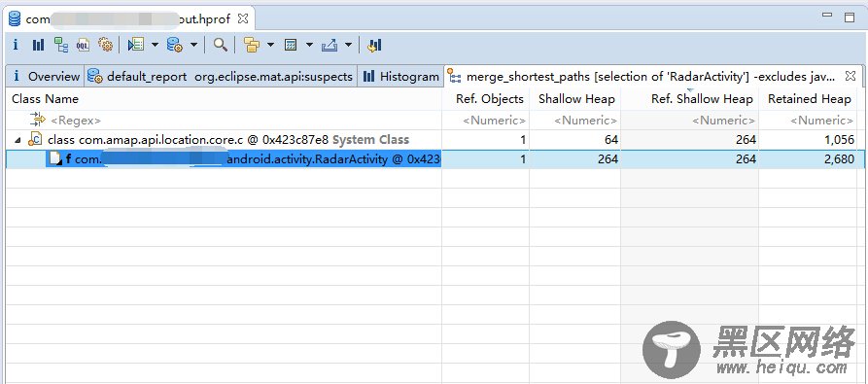Click the Calculate Retained Size calculator icon
This screenshot has width=868, height=384.
(291, 45)
